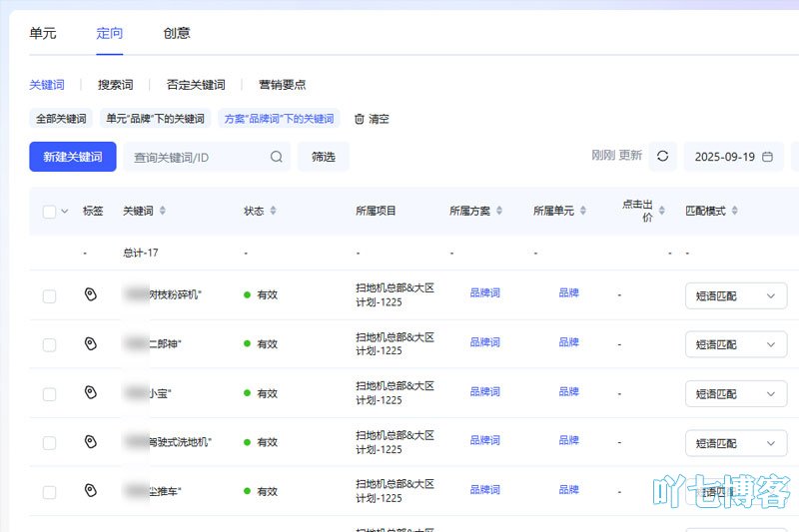799x532 pixels.
Task: Click the 新建关键词 button
Action: coord(72,157)
